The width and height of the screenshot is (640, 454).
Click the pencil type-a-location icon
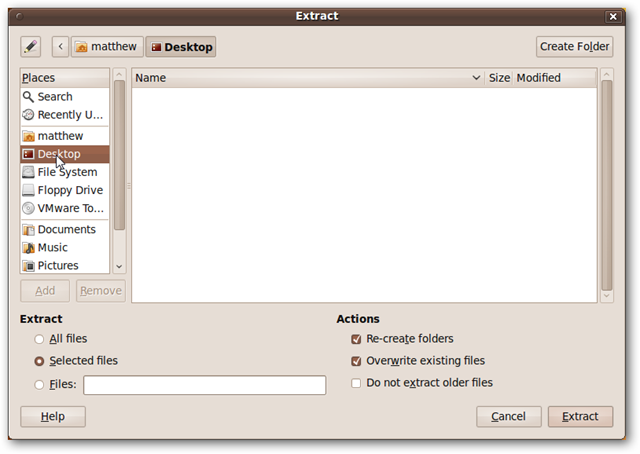31,47
